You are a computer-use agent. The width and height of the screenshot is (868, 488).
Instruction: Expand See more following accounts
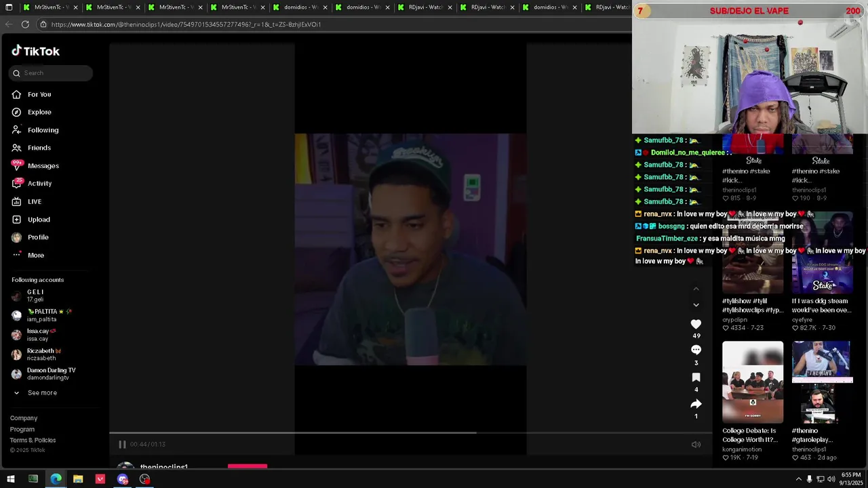click(x=42, y=393)
